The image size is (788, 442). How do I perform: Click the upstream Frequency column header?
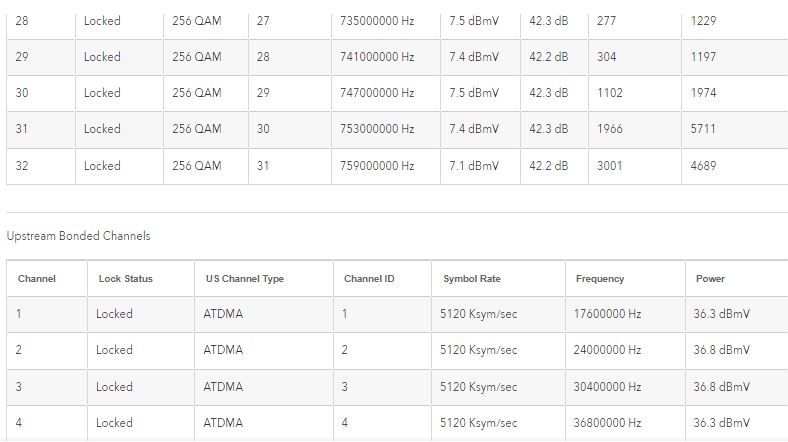pos(599,279)
